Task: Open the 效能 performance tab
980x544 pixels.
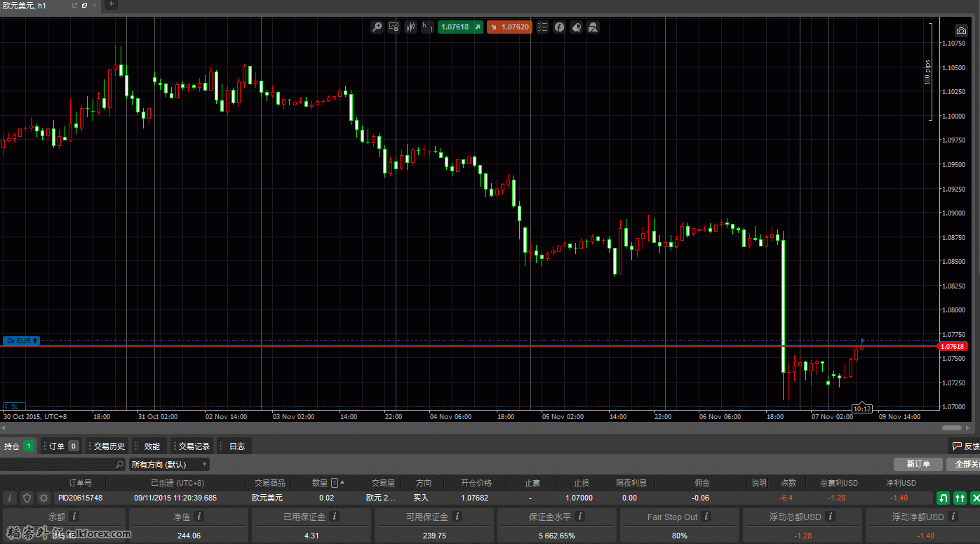Action: (x=150, y=446)
